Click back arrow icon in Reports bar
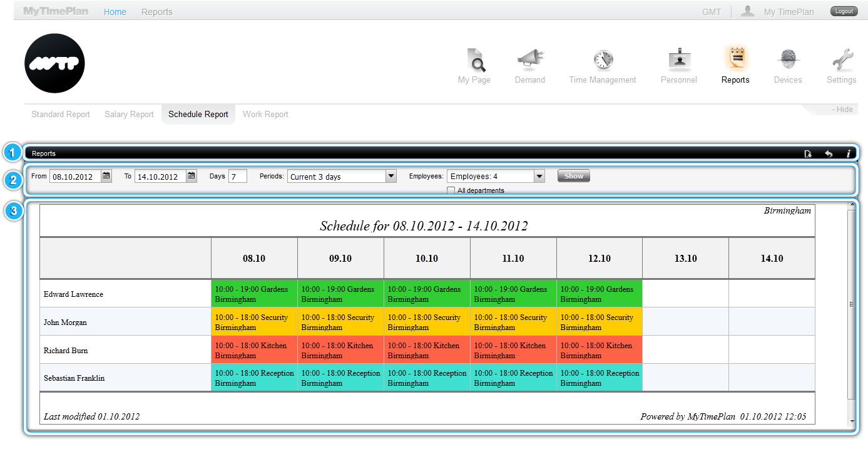This screenshot has width=868, height=449. coord(829,153)
